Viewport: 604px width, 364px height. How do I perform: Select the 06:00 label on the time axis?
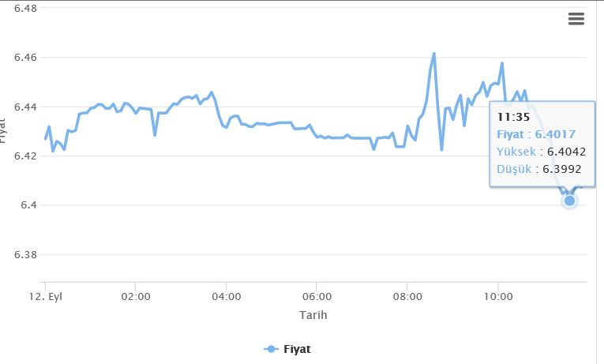pyautogui.click(x=316, y=297)
